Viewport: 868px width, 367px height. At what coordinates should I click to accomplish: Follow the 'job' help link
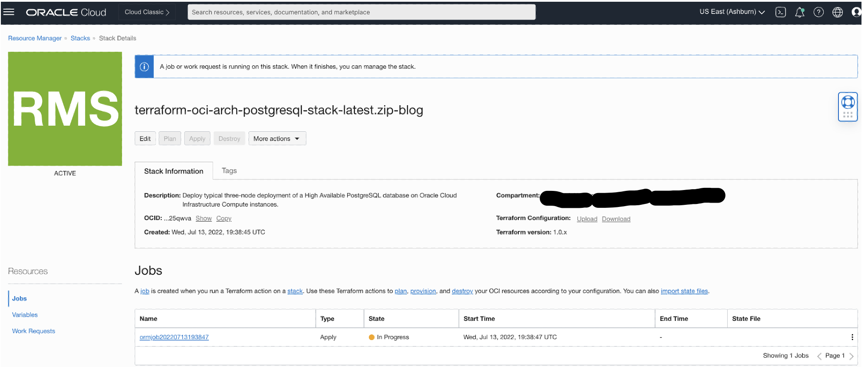[x=145, y=291]
